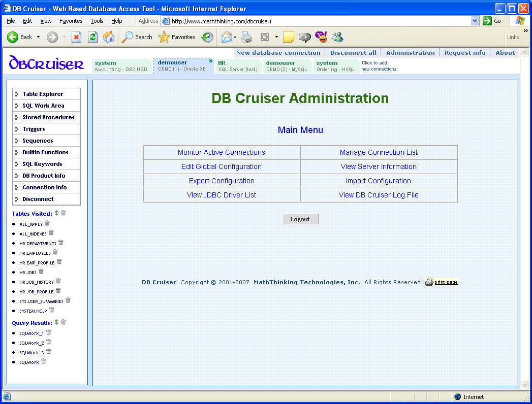
Task: Click trash icon beside SQLWork_2 query result
Action: 49,342
